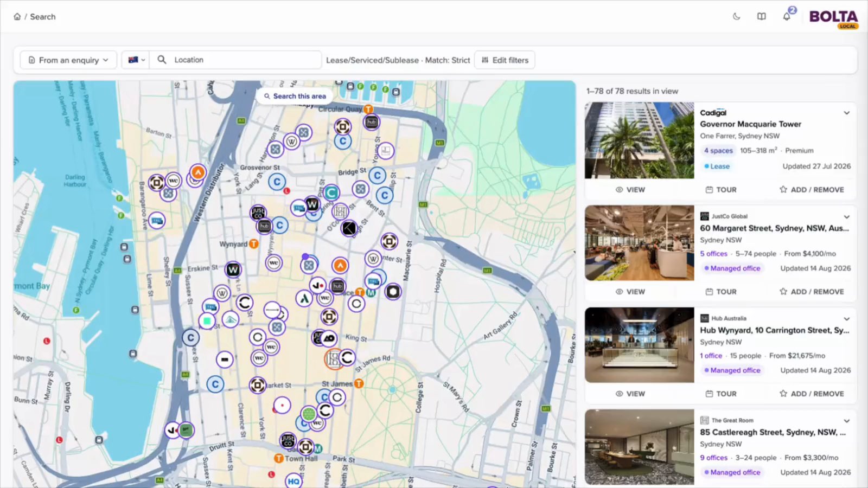Add or remove Governor Macquarie Tower
Screen dimensions: 868x488
[x=812, y=190]
